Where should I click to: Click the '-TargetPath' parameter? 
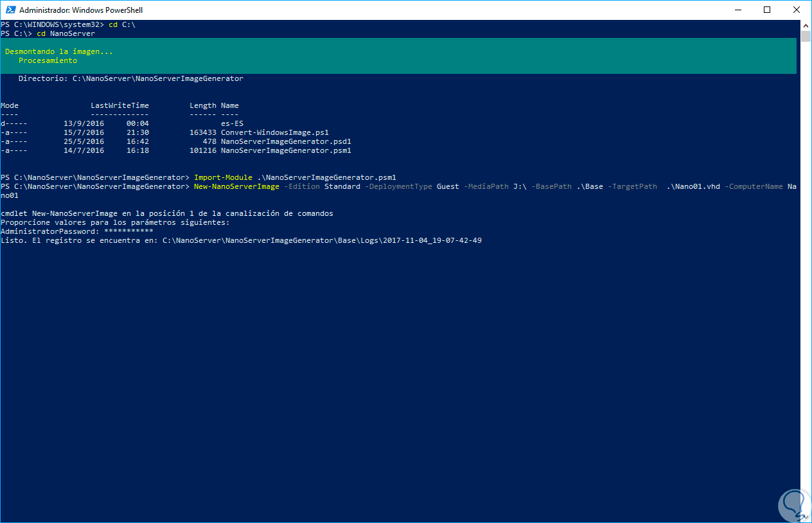pyautogui.click(x=633, y=186)
